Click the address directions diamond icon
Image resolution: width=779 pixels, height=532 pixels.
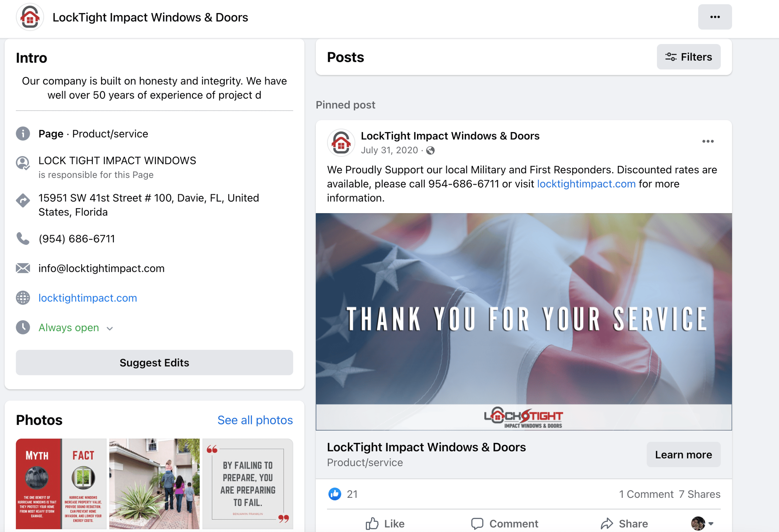[x=23, y=200]
